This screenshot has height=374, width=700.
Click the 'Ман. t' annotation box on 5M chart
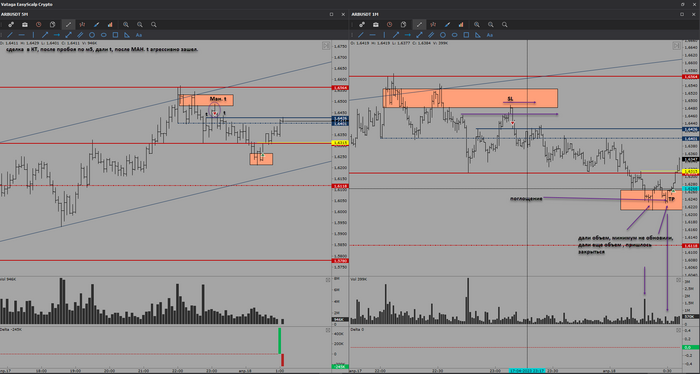pos(206,100)
